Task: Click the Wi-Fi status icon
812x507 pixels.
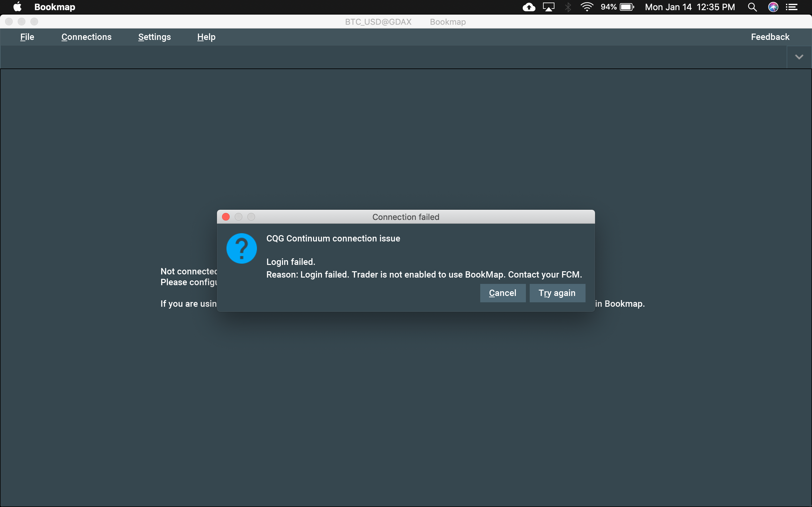Action: [x=587, y=7]
